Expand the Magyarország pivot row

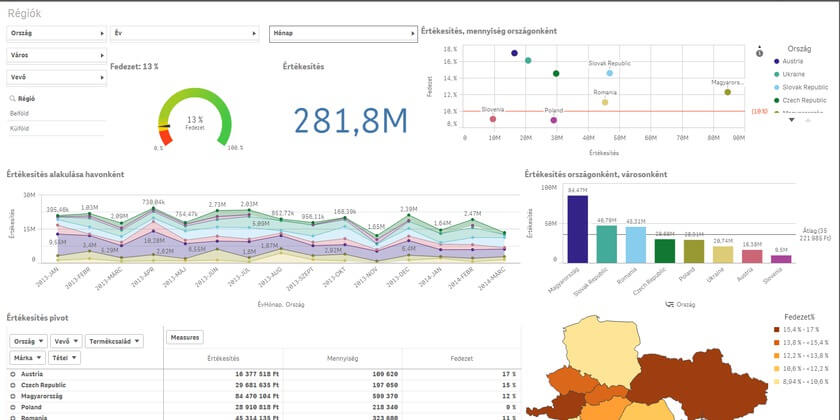(12, 396)
